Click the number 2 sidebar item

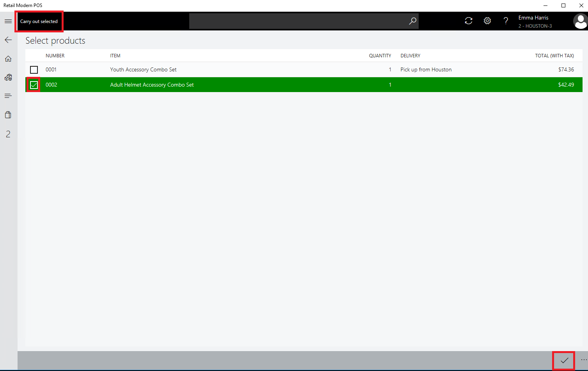(x=8, y=134)
